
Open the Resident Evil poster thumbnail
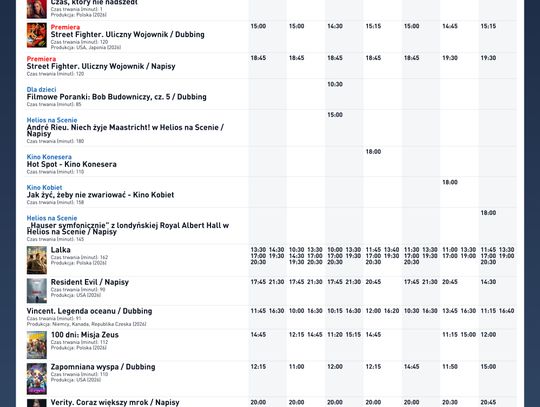(x=37, y=291)
